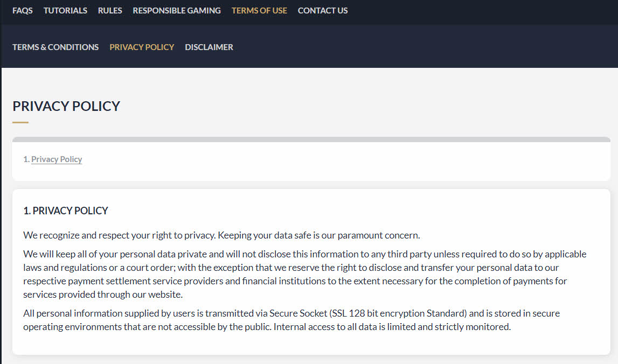Click the sentence starting 'We recognize and respect'
Image resolution: width=618 pixels, height=364 pixels.
[221, 235]
